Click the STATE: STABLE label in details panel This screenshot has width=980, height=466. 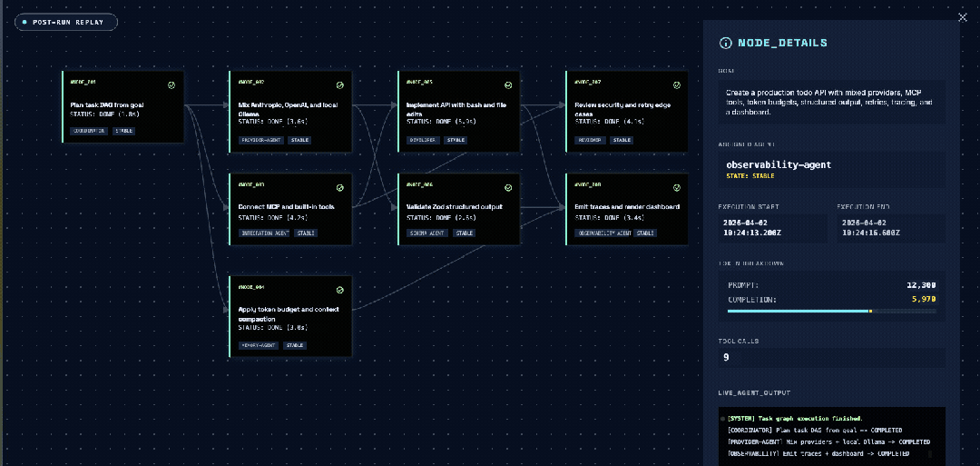coord(750,175)
